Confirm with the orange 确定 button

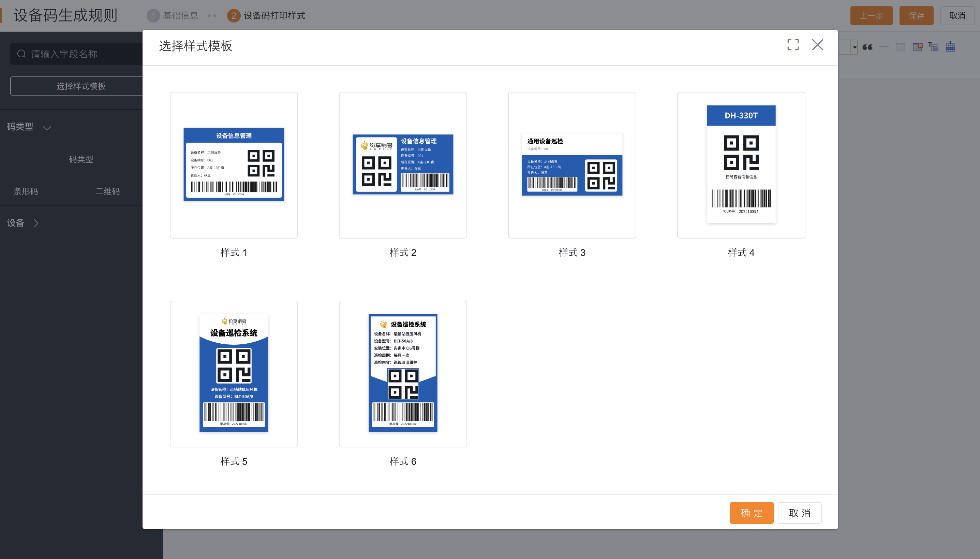coord(752,513)
